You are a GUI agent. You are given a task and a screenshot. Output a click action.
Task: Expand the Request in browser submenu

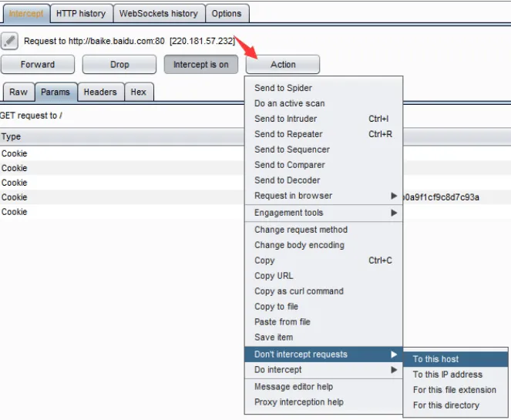coord(324,196)
